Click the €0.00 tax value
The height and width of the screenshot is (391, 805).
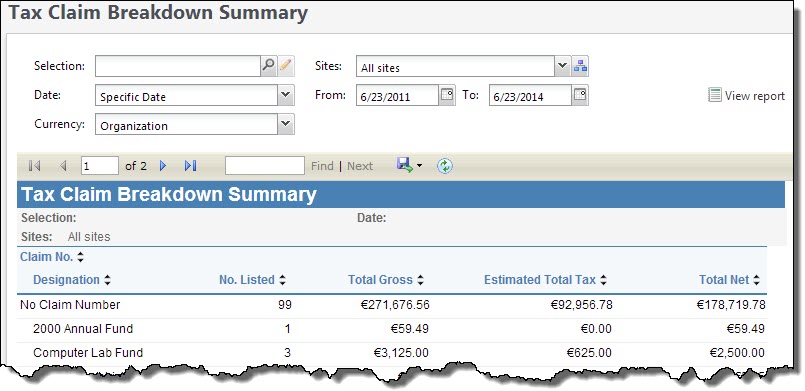pos(595,329)
